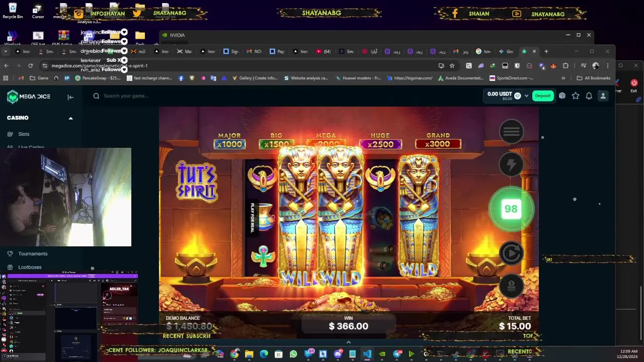Open Chrome three-dot menu
The width and height of the screenshot is (644, 362).
coord(608,65)
